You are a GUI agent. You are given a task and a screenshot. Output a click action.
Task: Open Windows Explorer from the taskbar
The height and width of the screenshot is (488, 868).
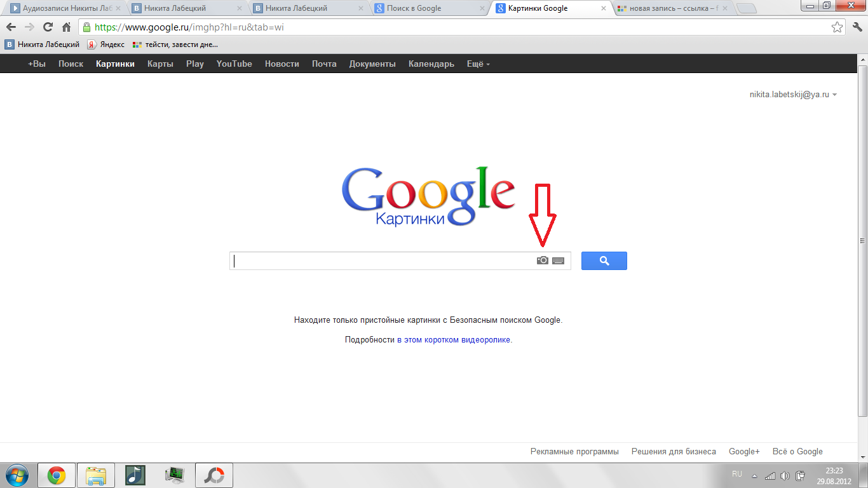pos(96,475)
